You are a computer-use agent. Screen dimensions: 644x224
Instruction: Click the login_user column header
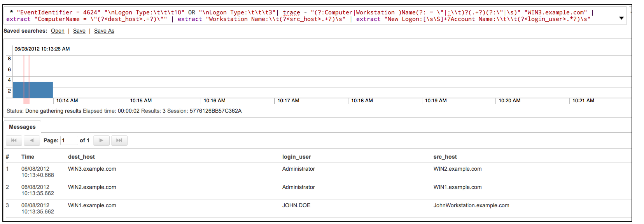(x=296, y=157)
